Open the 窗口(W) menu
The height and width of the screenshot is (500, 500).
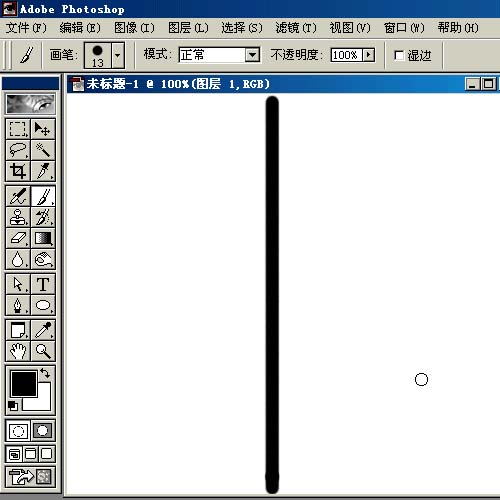[404, 28]
